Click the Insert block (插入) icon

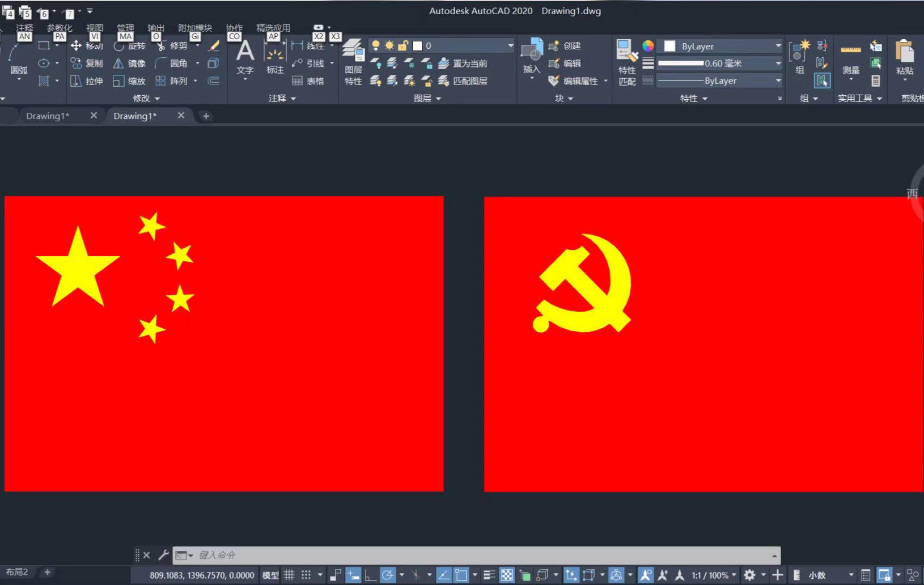(x=532, y=57)
